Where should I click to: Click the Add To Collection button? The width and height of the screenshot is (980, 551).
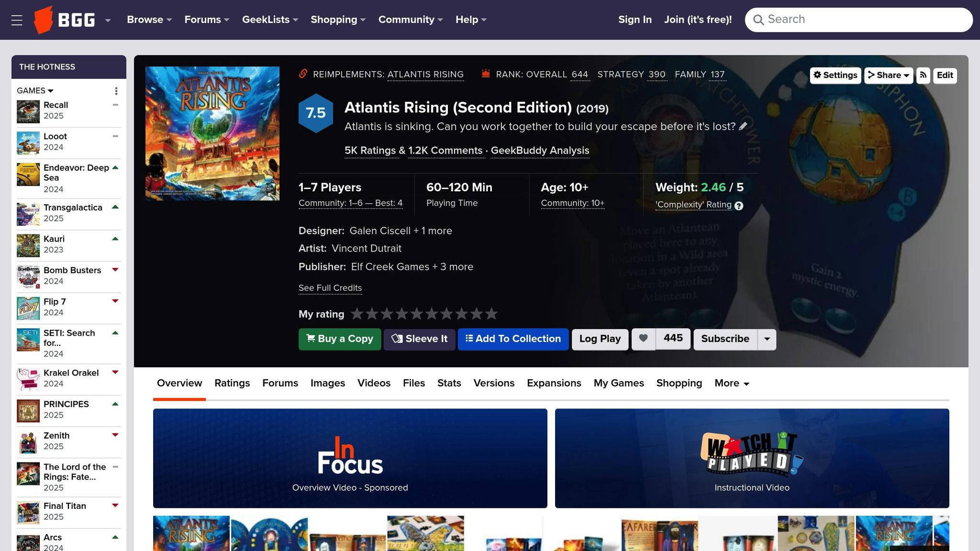tap(513, 339)
